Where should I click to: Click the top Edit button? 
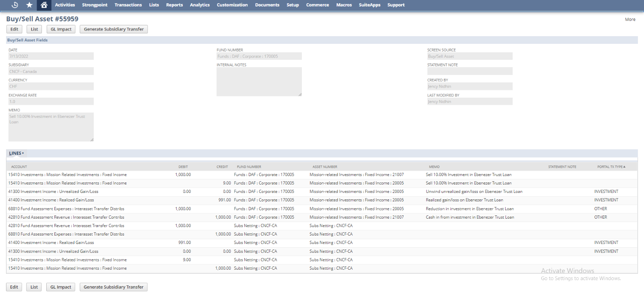click(x=14, y=29)
